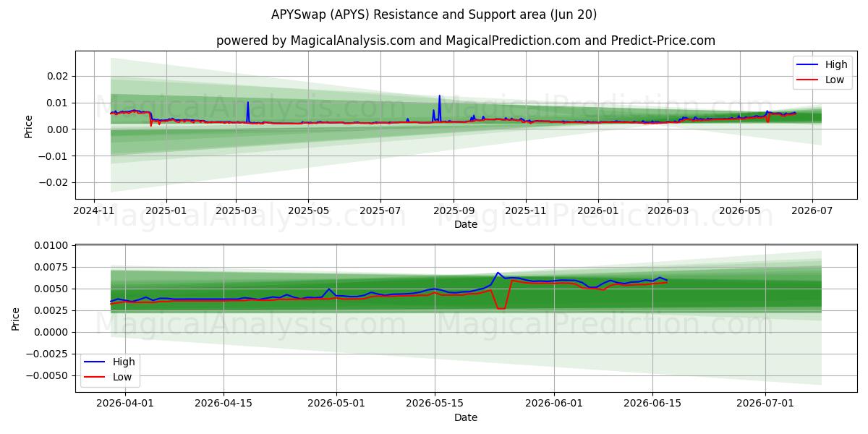Click the '2026-03' tick label

[668, 210]
